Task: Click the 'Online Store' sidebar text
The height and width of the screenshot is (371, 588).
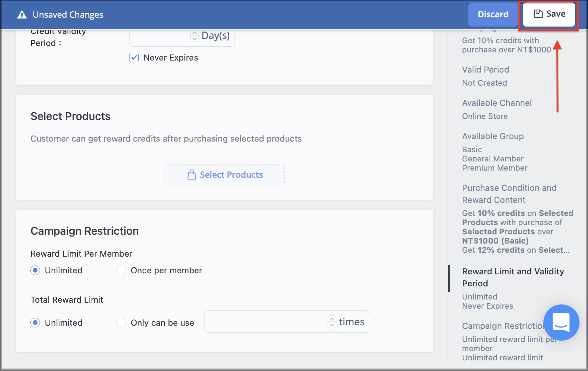Action: [x=485, y=116]
